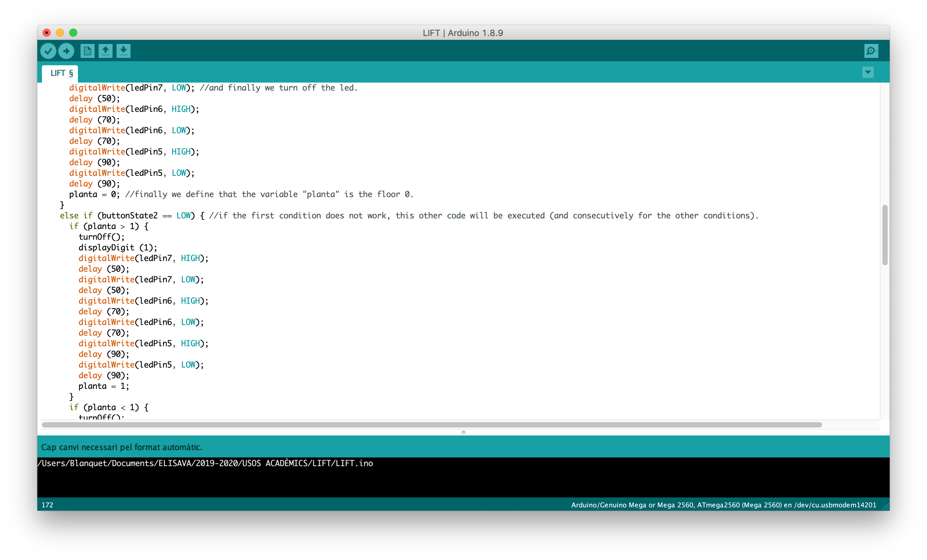This screenshot has width=927, height=560.
Task: Click the first 'turnOff();' line under planta > 1
Action: pyautogui.click(x=101, y=237)
